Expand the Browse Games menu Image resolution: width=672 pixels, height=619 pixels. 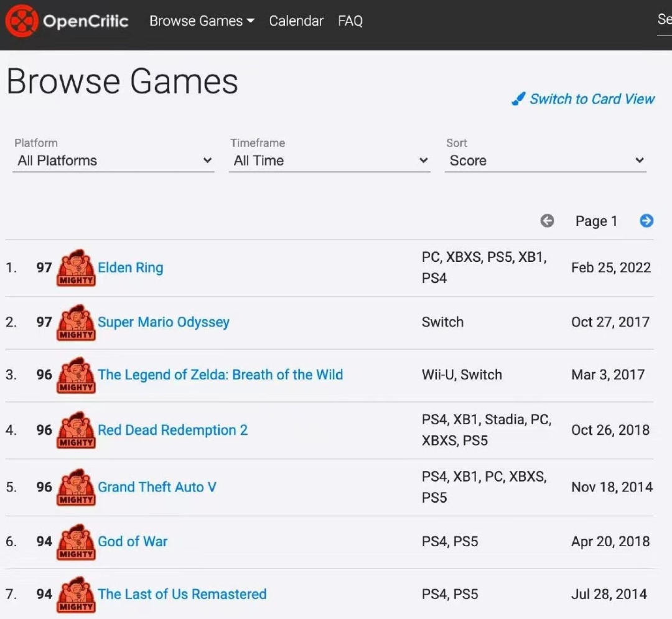point(202,21)
